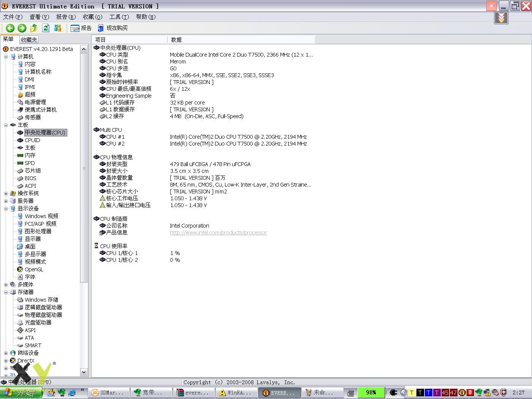Click the 公司名称 row
Viewport: 532px width, 399px height.
coord(203,226)
